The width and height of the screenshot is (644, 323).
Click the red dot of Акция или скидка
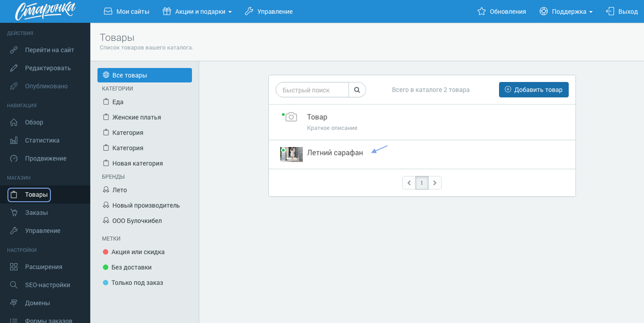[x=105, y=252]
